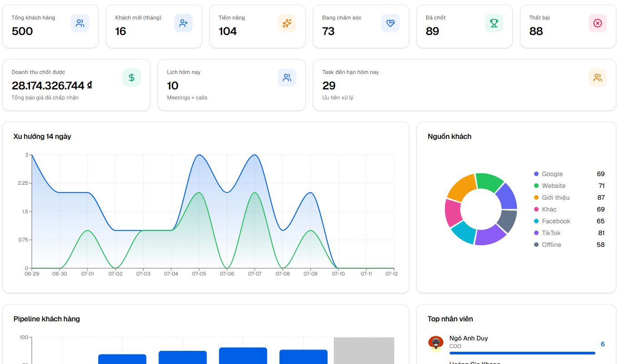Click the trophy icon on Đã chốt card

494,23
